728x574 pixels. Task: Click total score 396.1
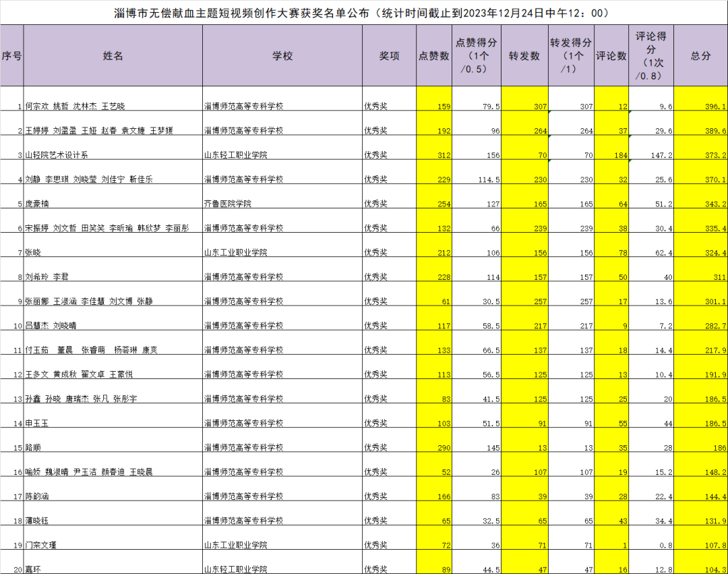(700, 98)
